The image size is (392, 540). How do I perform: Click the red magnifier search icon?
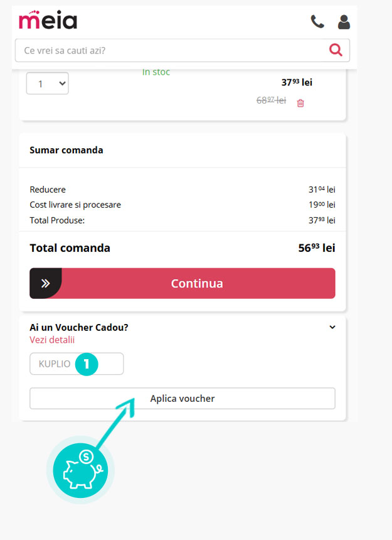[336, 50]
